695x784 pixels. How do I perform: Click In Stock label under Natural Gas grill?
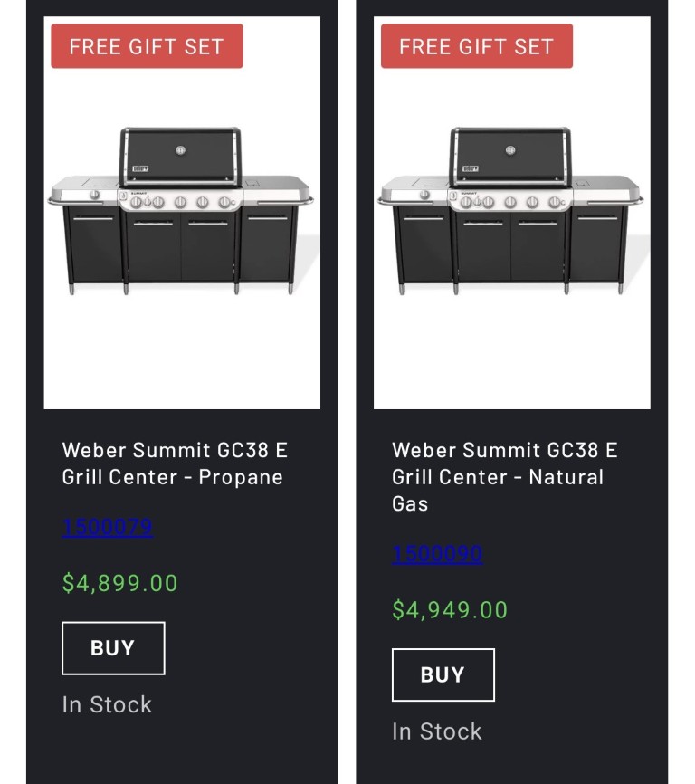pyautogui.click(x=437, y=731)
